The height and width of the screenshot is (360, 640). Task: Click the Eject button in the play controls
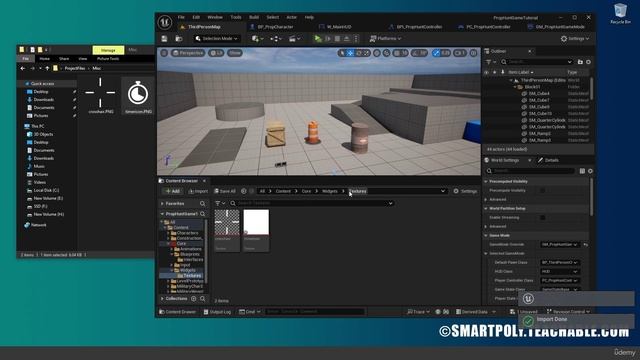[x=347, y=39]
